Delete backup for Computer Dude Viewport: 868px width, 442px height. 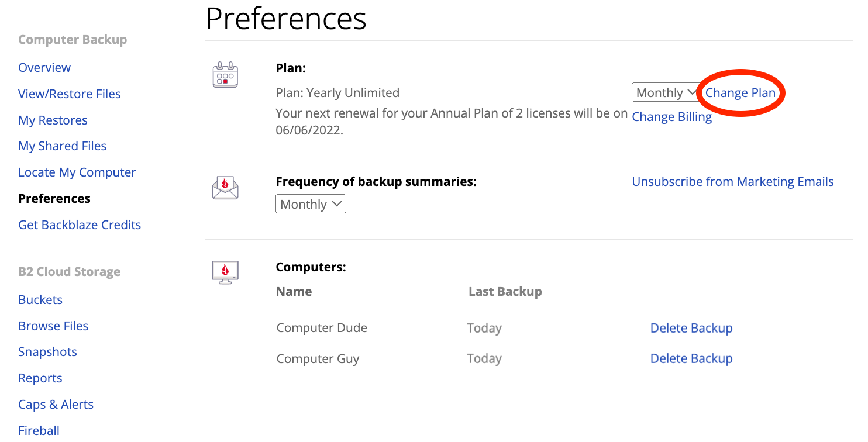point(691,328)
